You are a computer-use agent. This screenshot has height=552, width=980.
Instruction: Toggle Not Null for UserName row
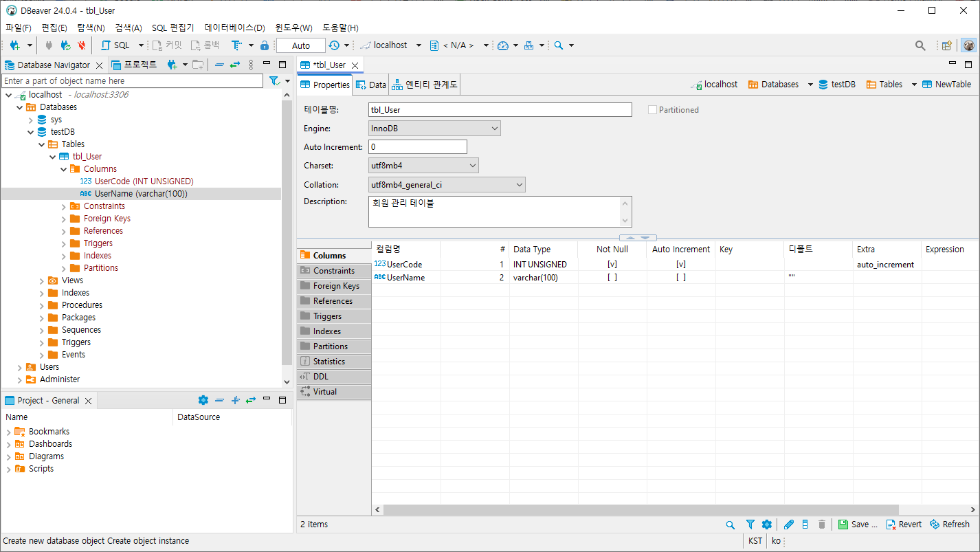click(612, 278)
